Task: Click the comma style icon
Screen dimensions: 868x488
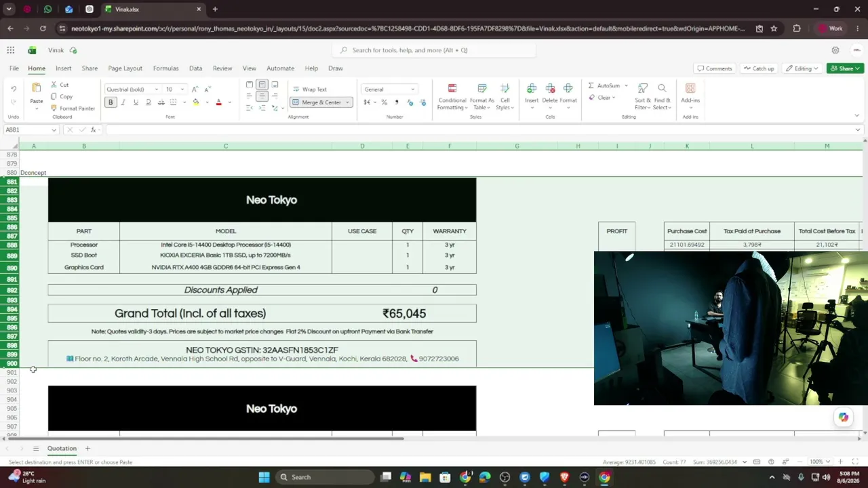Action: point(397,102)
